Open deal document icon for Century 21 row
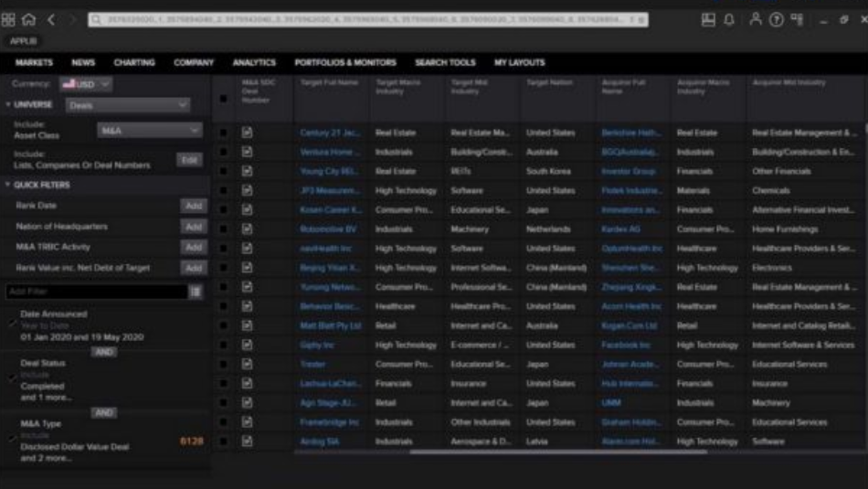This screenshot has width=868, height=489. tap(247, 133)
